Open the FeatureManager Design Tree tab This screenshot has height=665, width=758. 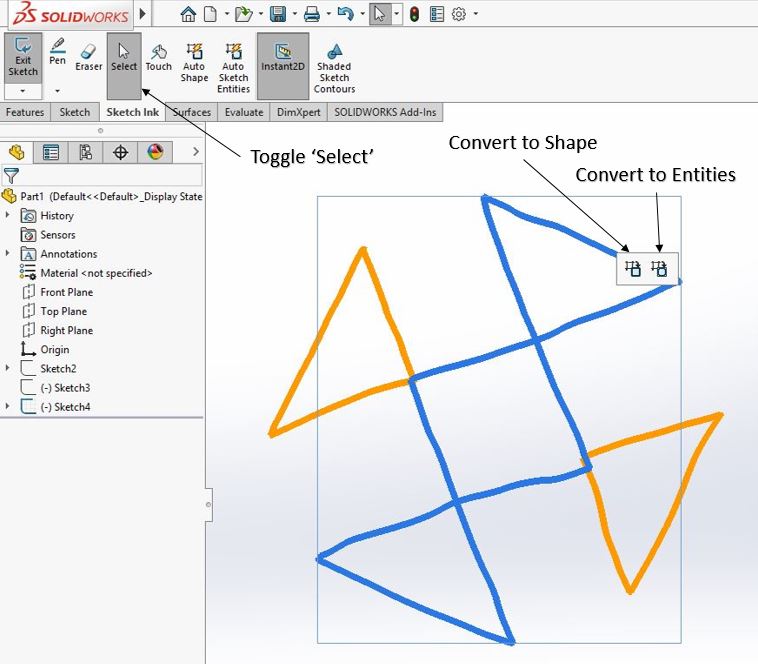pyautogui.click(x=16, y=152)
